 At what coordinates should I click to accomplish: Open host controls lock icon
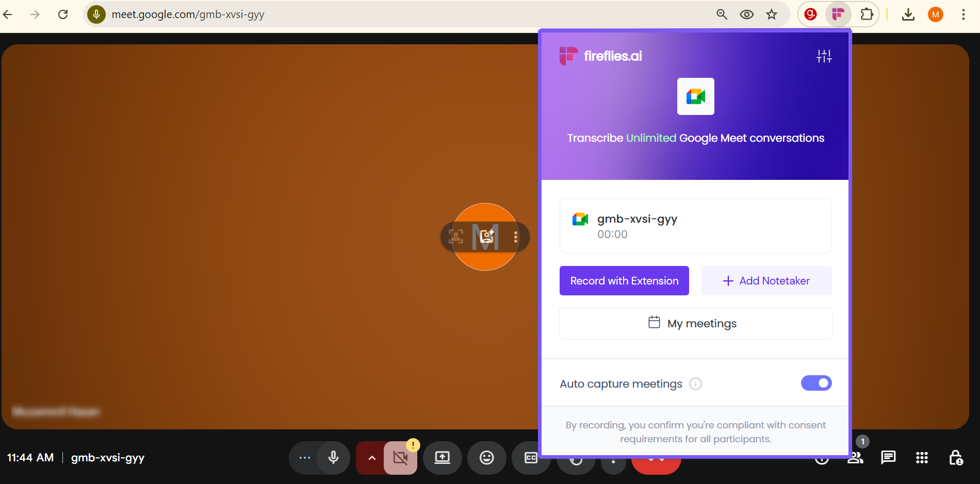(955, 458)
